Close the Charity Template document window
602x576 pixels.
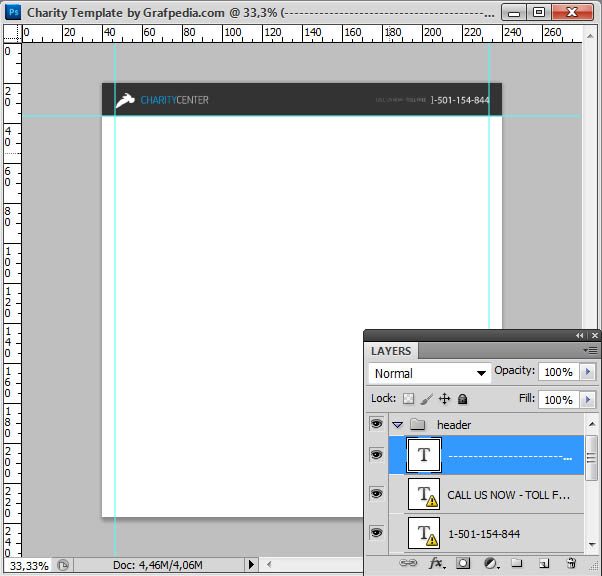[x=572, y=12]
